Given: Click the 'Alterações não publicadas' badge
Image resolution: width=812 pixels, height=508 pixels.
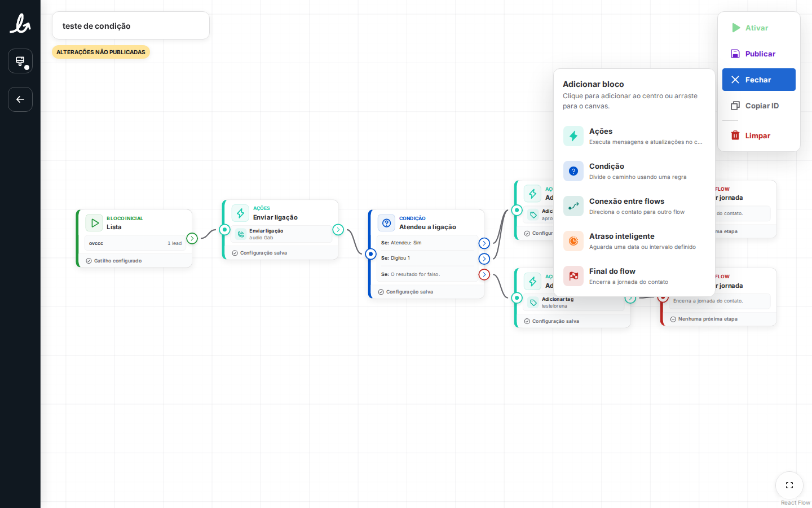Looking at the screenshot, I should (101, 52).
